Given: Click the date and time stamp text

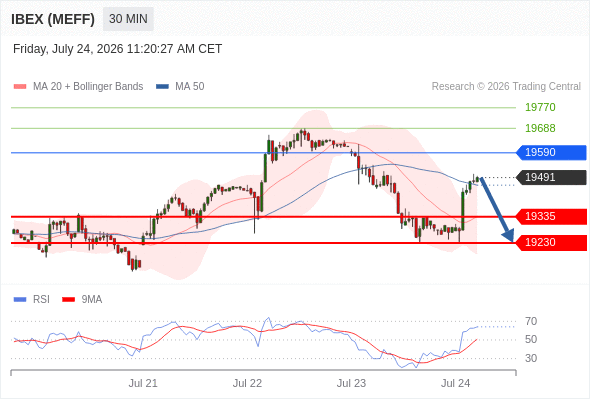Looking at the screenshot, I should point(117,49).
